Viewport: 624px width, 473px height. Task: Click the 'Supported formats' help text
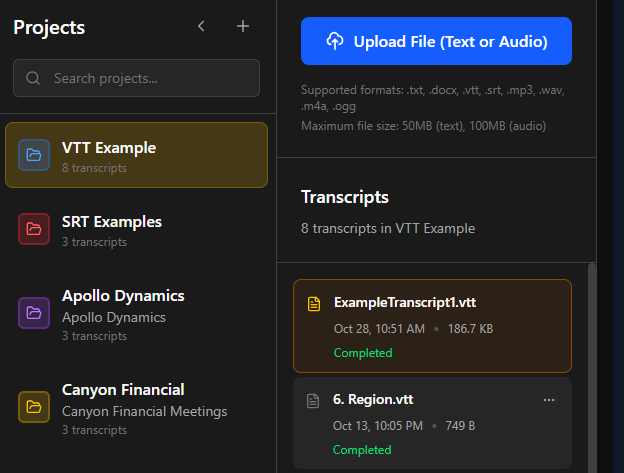[x=433, y=98]
